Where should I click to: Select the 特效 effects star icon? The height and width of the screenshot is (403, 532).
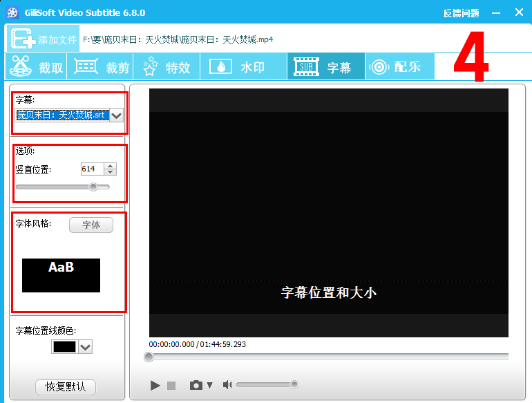pos(151,67)
